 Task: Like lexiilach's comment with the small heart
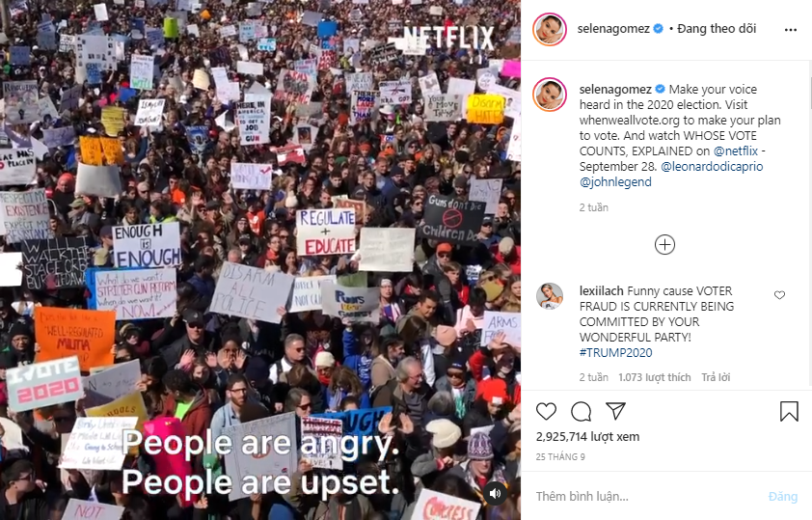point(779,295)
